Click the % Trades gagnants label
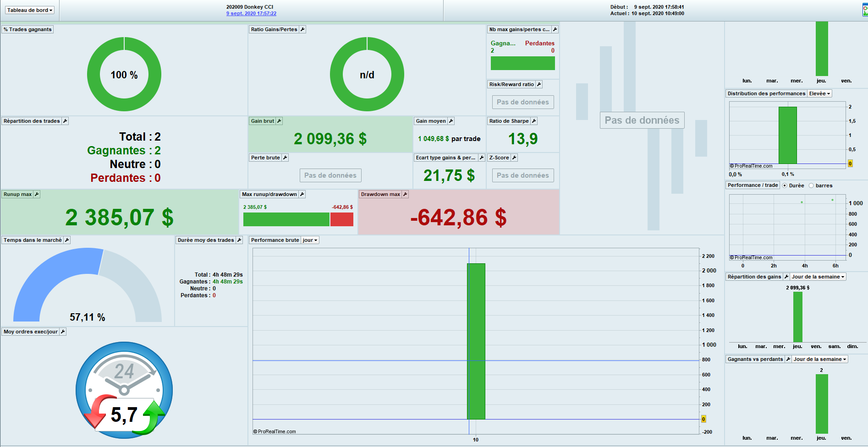This screenshot has width=868, height=447. (27, 29)
